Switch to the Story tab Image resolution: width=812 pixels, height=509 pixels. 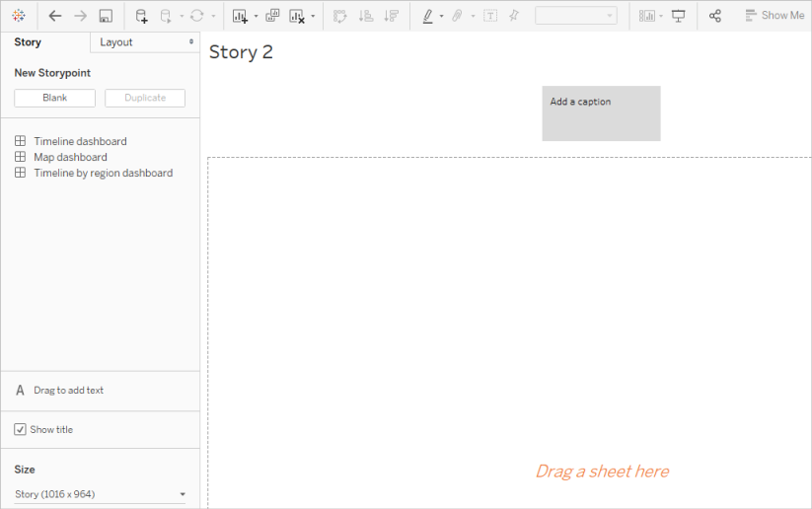(x=28, y=42)
